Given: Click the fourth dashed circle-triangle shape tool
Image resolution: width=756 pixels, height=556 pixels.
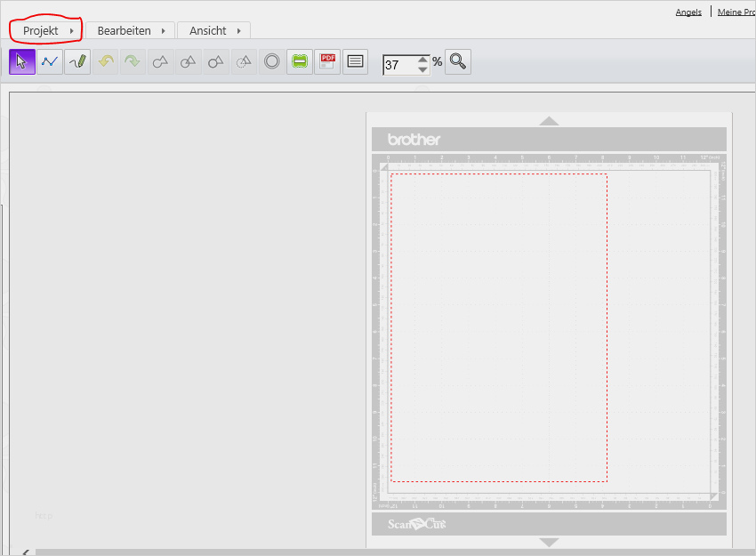Looking at the screenshot, I should coord(244,61).
